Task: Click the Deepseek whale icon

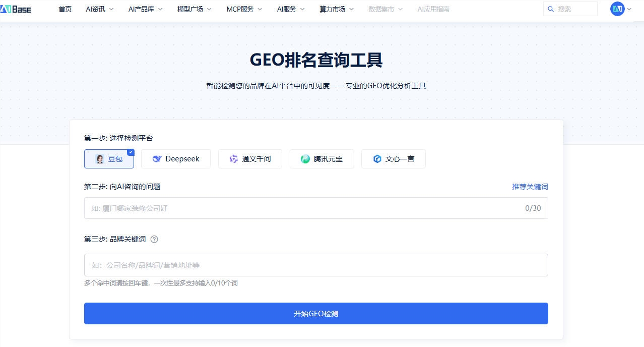Action: click(x=157, y=158)
